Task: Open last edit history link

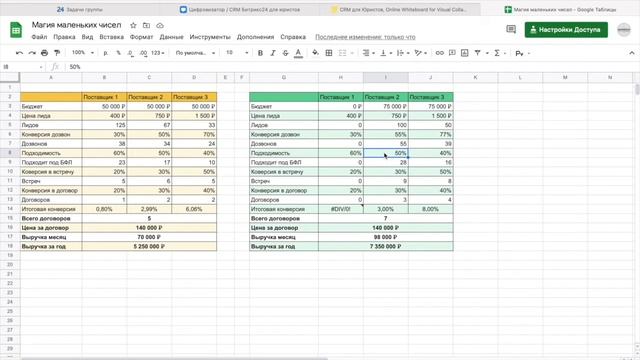Action: tap(365, 37)
